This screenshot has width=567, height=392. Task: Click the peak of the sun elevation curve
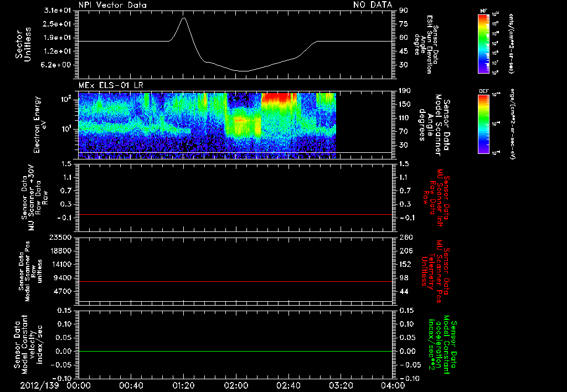[x=184, y=18]
